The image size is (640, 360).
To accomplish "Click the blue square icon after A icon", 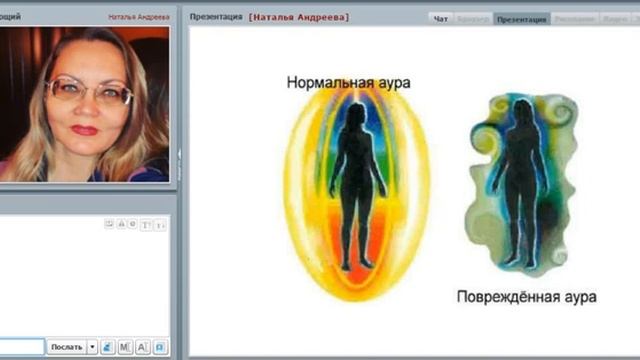I will (160, 347).
